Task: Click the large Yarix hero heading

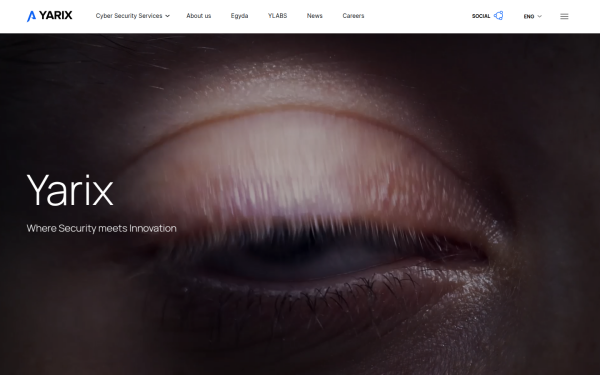Action: 70,190
